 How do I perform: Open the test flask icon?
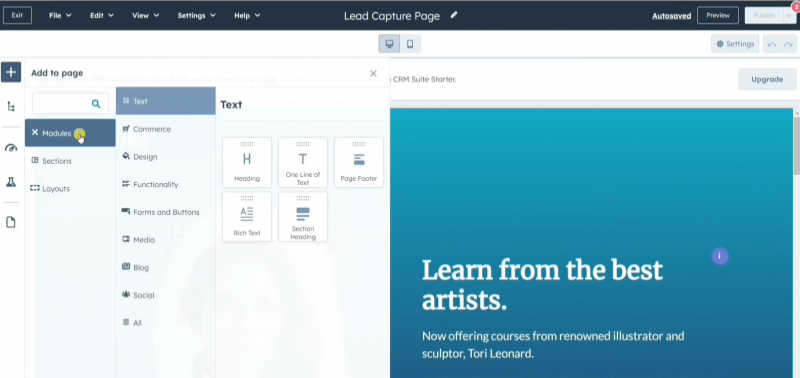11,182
